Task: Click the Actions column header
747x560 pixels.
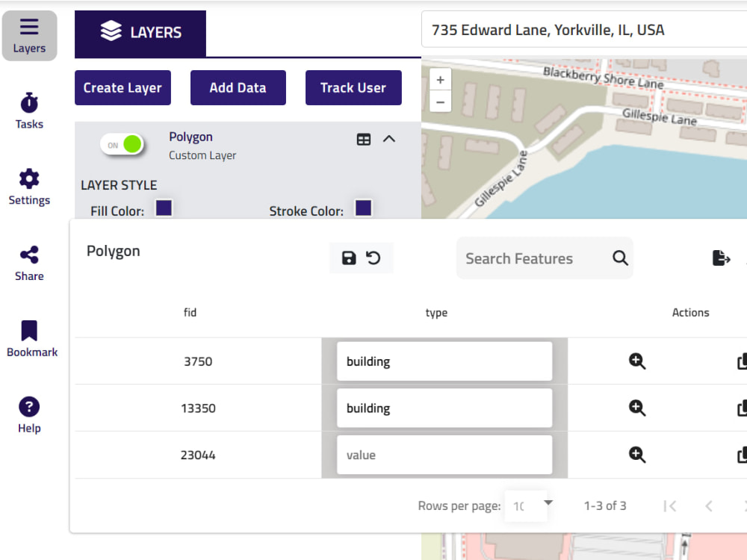Action: pos(690,312)
